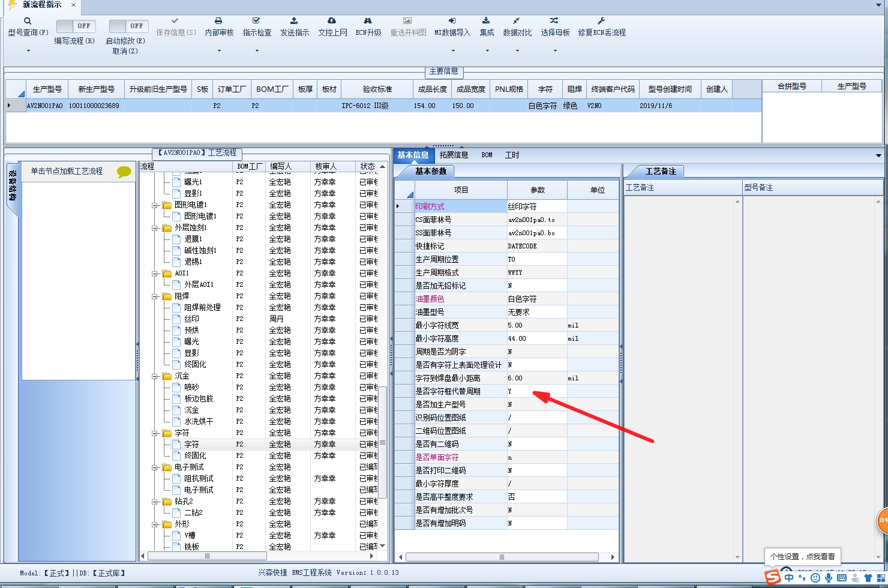This screenshot has width=888, height=588.
Task: Click 项目 column header in parameters
Action: [461, 190]
